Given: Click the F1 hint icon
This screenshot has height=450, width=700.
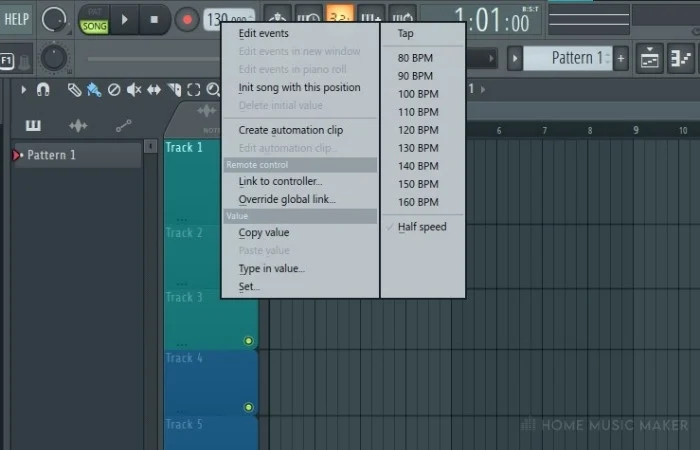Looking at the screenshot, I should pyautogui.click(x=7, y=61).
